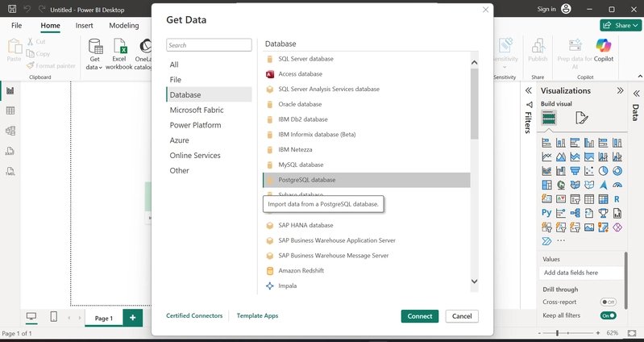644x342 pixels.
Task: Open the Template Apps link
Action: point(257,315)
